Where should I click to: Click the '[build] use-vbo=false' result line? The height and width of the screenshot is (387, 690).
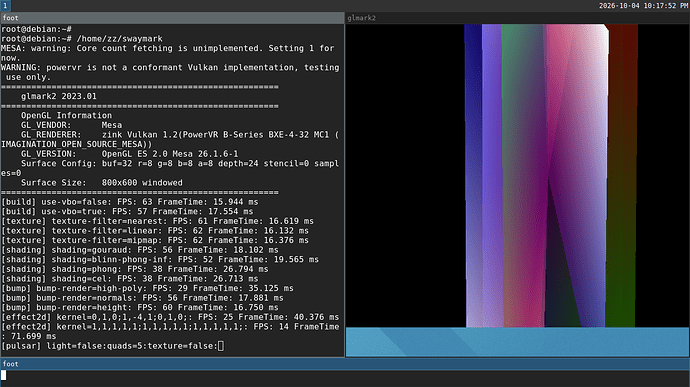130,202
